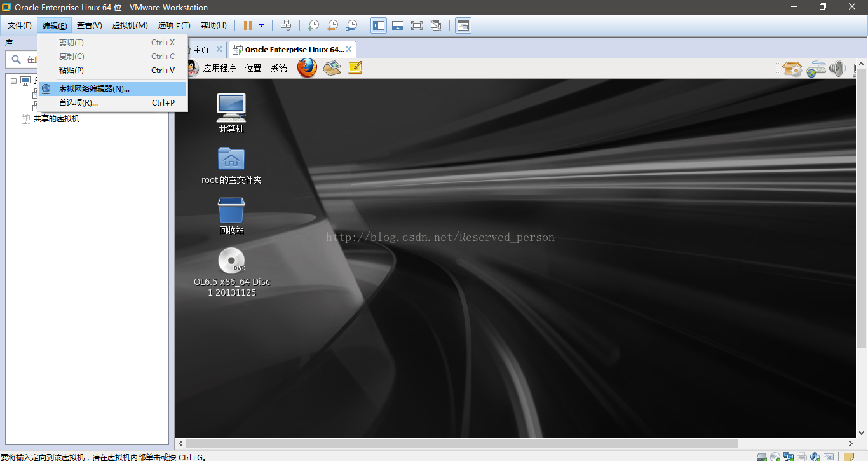868x461 pixels.
Task: Open the 位置 menu in the guest
Action: 254,68
